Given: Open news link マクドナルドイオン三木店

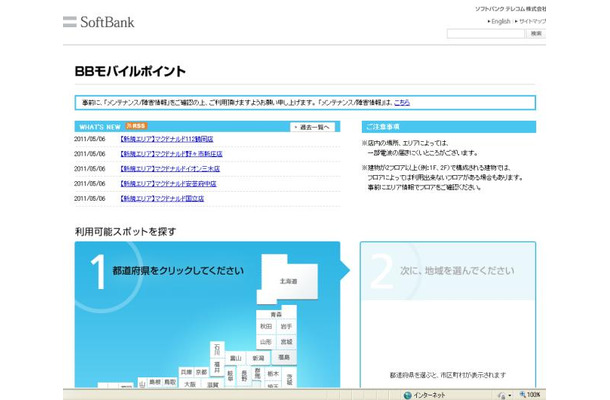Looking at the screenshot, I should pyautogui.click(x=170, y=168).
